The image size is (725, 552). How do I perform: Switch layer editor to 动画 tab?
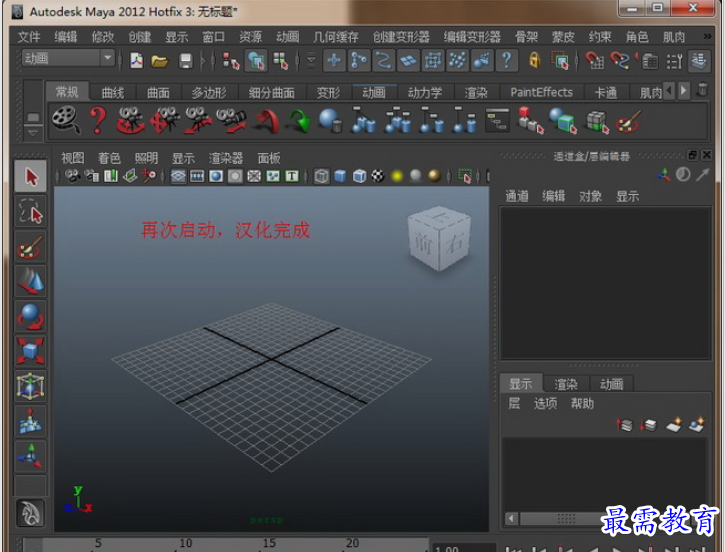pyautogui.click(x=611, y=384)
